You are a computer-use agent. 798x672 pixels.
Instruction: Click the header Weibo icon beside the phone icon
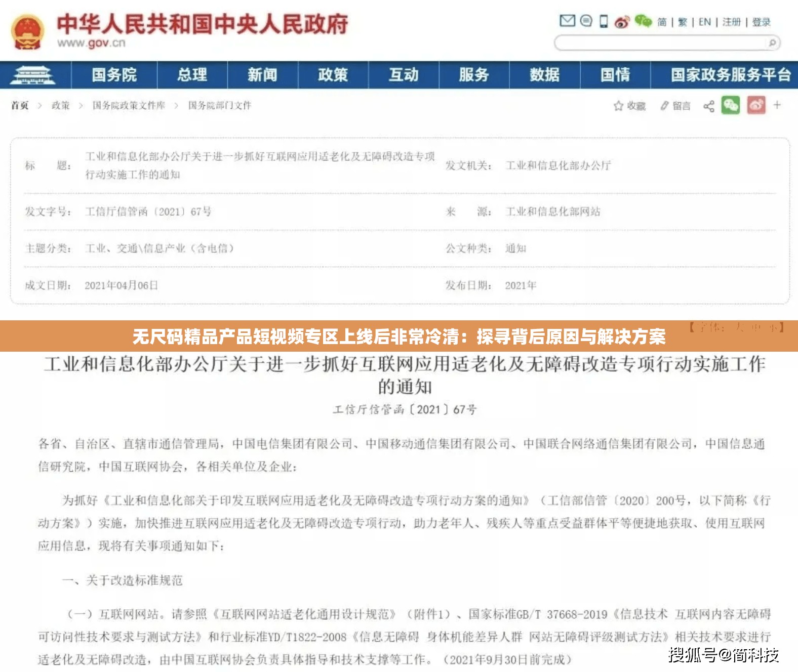click(622, 22)
